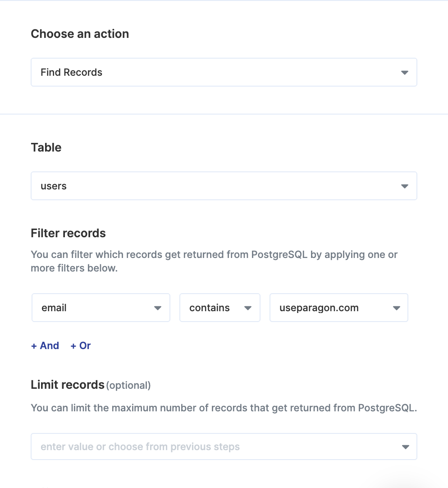The image size is (448, 488).
Task: Click the filter records description text
Action: tap(214, 261)
